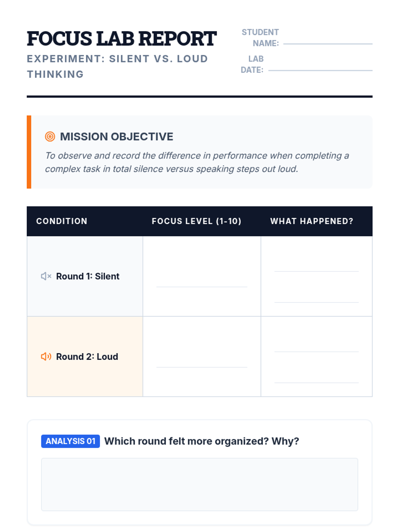Click the FOCUS LAB REPORT title

[122, 39]
